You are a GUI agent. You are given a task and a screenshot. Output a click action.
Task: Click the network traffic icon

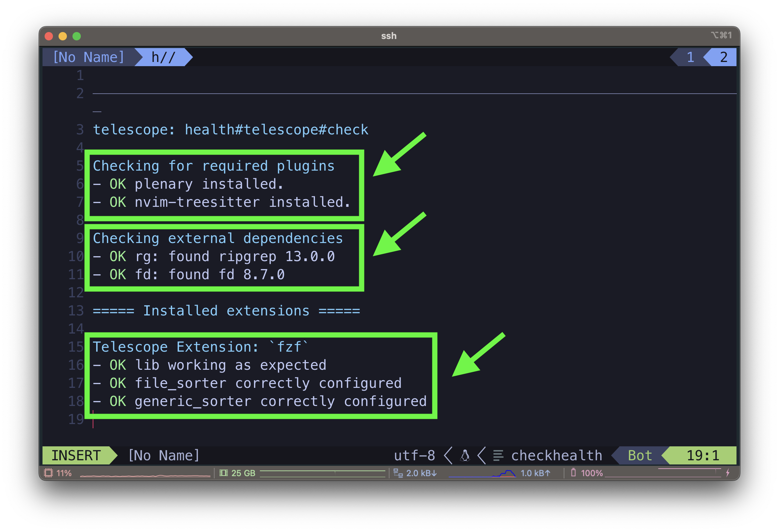(x=398, y=473)
